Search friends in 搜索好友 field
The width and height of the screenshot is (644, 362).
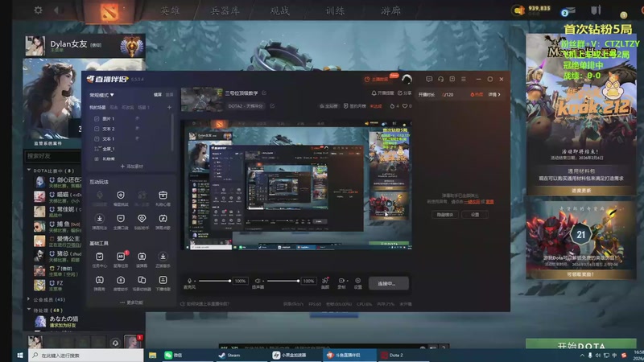pyautogui.click(x=53, y=156)
